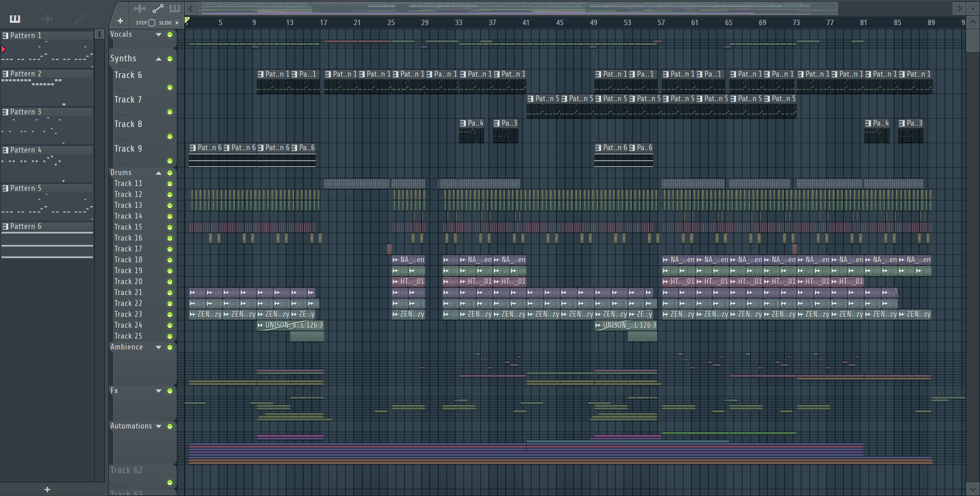The image size is (980, 496).
Task: Click the add track plus button
Action: [x=120, y=21]
